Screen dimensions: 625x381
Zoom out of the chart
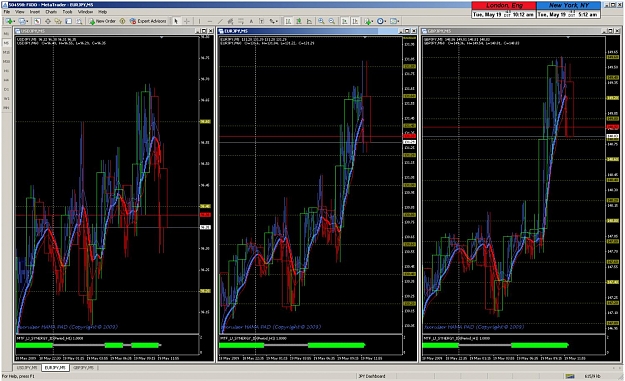pyautogui.click(x=332, y=21)
